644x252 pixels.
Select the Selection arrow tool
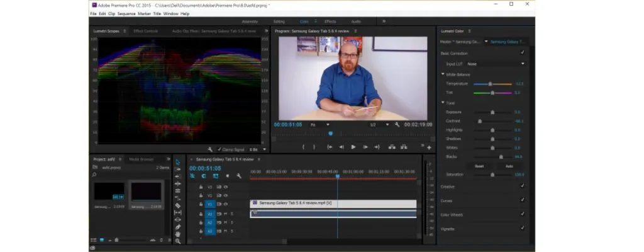(x=178, y=163)
